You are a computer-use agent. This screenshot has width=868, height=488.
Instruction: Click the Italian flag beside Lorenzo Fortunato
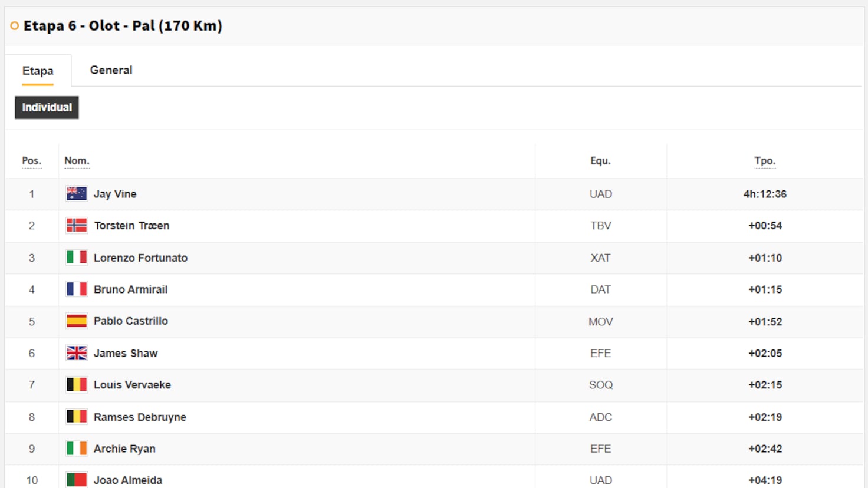(x=77, y=258)
